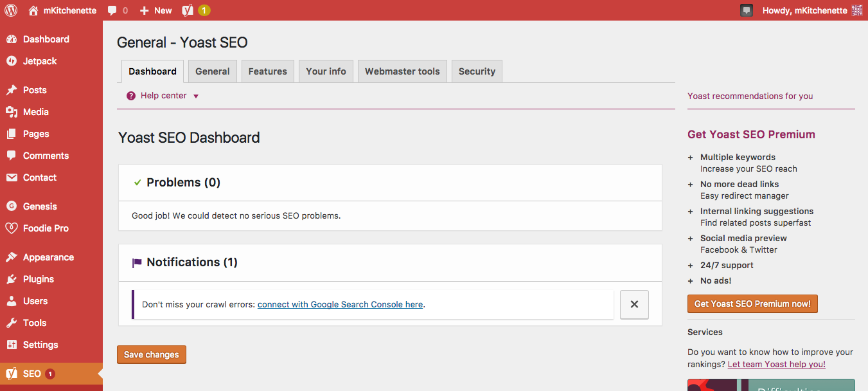Screen dimensions: 868x391
Task: Open the Howdy, mKitchenette user menu
Action: pyautogui.click(x=804, y=10)
